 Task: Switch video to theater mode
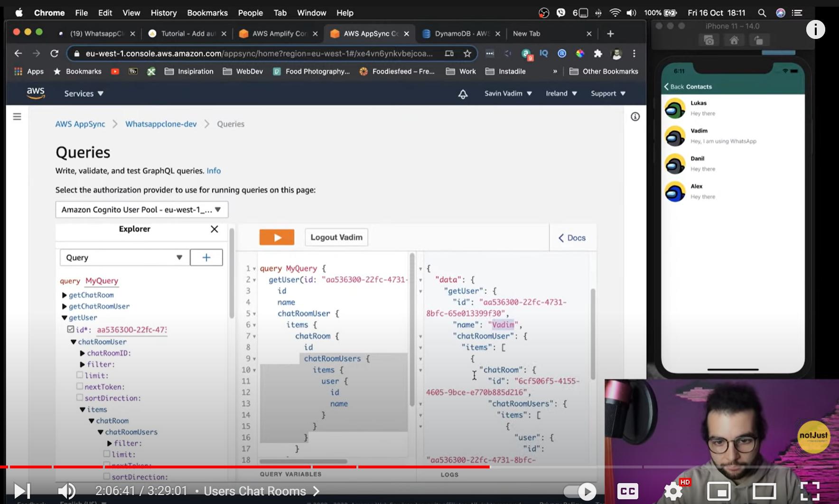[764, 491]
